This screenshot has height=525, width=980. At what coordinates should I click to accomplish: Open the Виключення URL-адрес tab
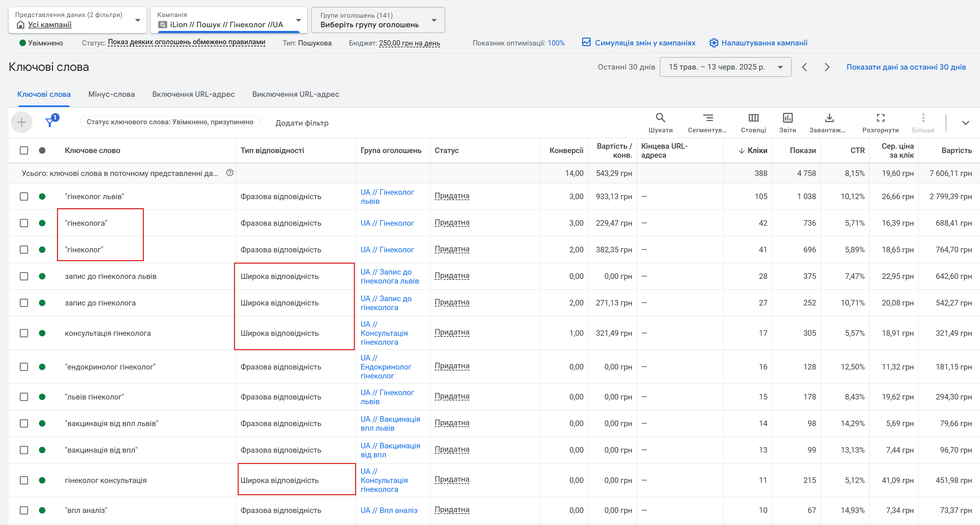pyautogui.click(x=296, y=94)
